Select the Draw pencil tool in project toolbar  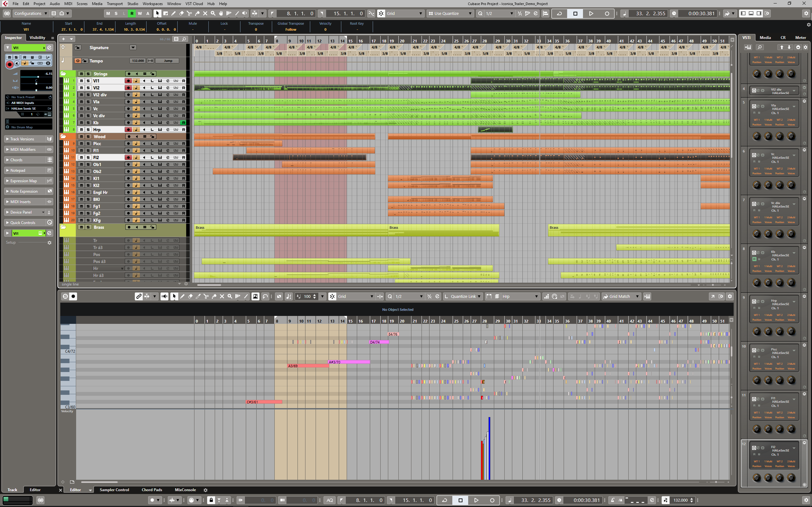[x=174, y=13]
